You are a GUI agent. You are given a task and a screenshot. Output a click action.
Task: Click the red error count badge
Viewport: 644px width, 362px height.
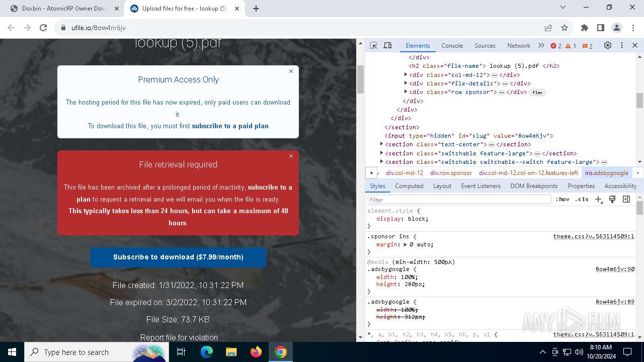[556, 46]
